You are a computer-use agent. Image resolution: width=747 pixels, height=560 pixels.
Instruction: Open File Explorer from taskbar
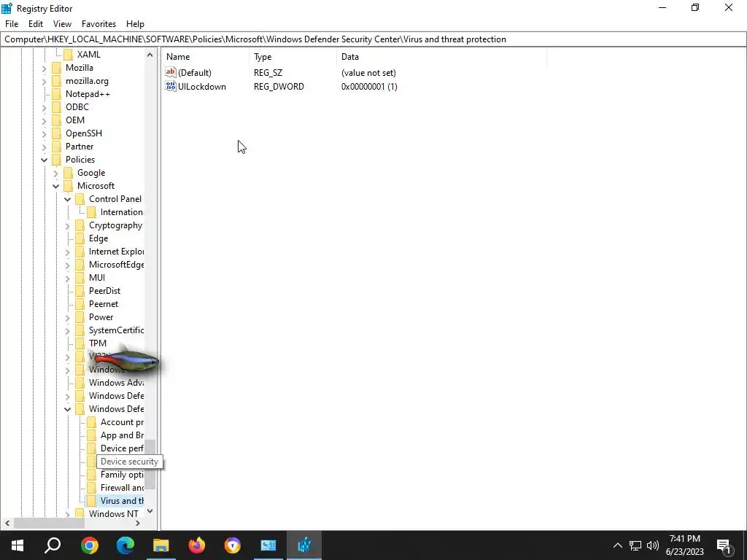click(161, 545)
